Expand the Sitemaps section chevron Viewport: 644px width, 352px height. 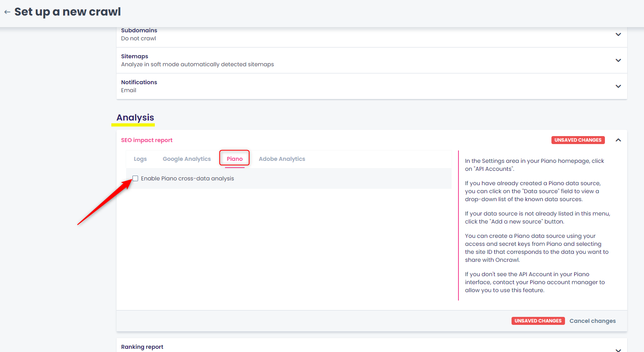(618, 60)
